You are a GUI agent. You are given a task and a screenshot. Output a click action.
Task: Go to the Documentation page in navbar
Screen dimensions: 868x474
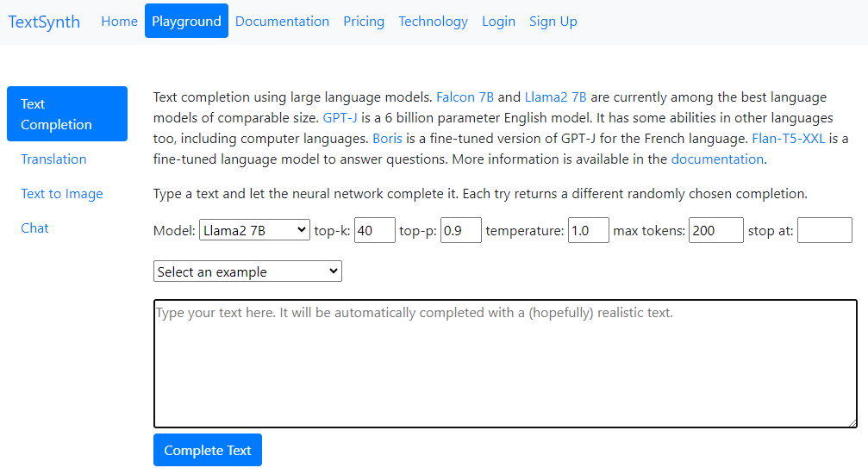(282, 22)
